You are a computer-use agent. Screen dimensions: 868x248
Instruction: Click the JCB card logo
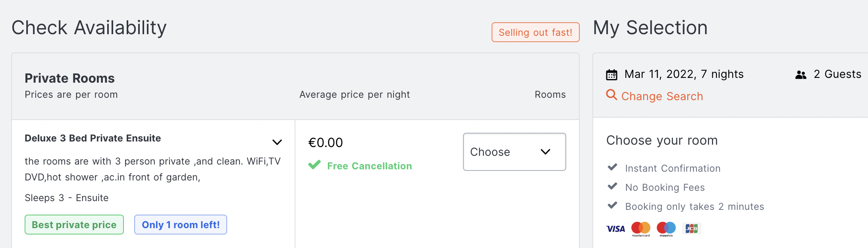692,229
